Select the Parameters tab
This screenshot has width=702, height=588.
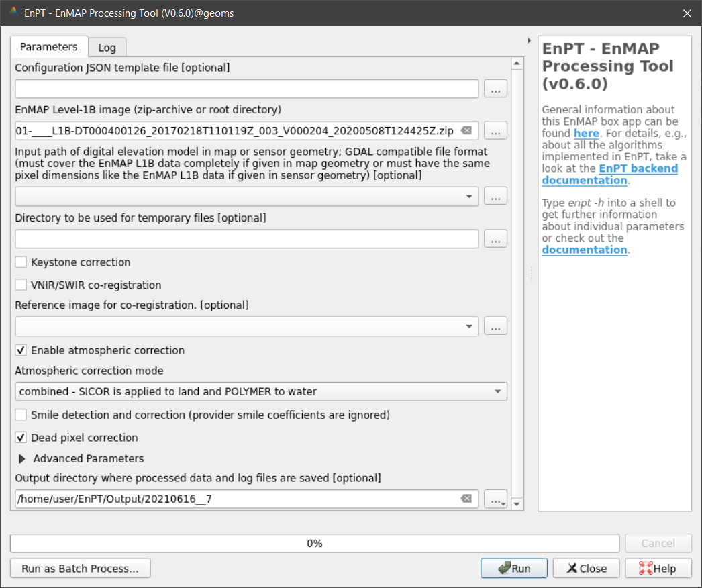point(48,47)
